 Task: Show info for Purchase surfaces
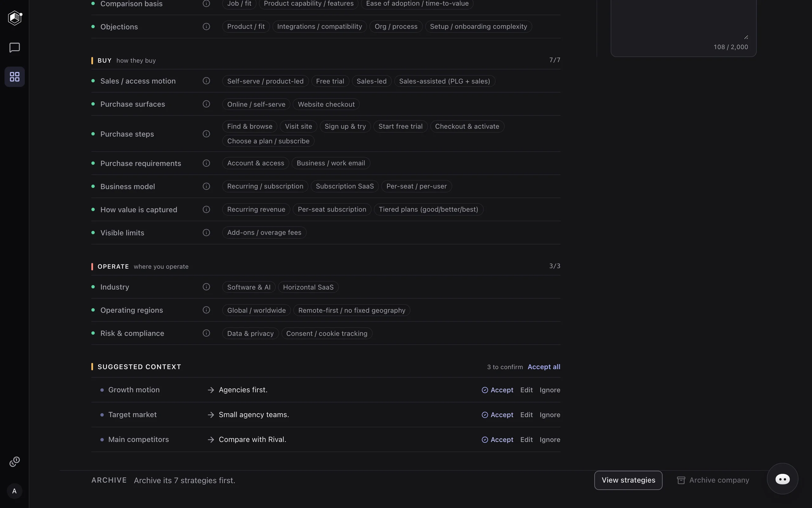click(x=206, y=104)
